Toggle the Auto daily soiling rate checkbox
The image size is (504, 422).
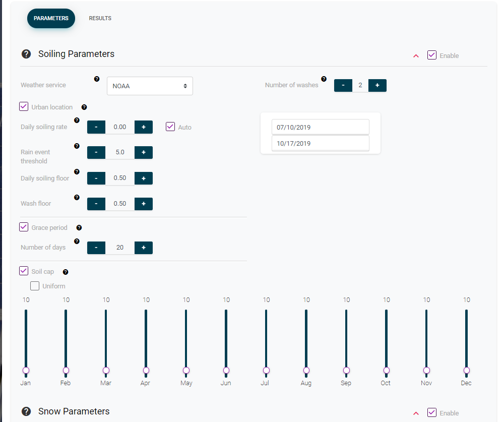pyautogui.click(x=170, y=127)
